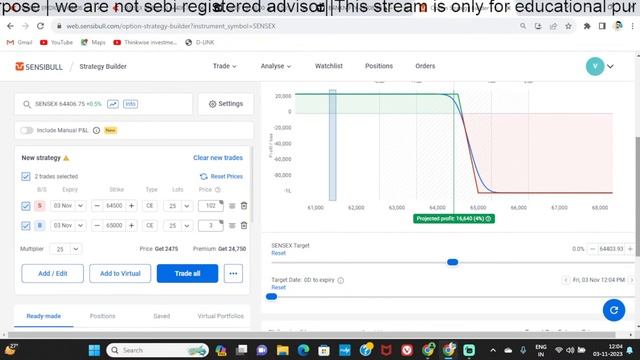This screenshot has height=360, width=640.
Task: Click Add to Virtual button
Action: (x=120, y=273)
